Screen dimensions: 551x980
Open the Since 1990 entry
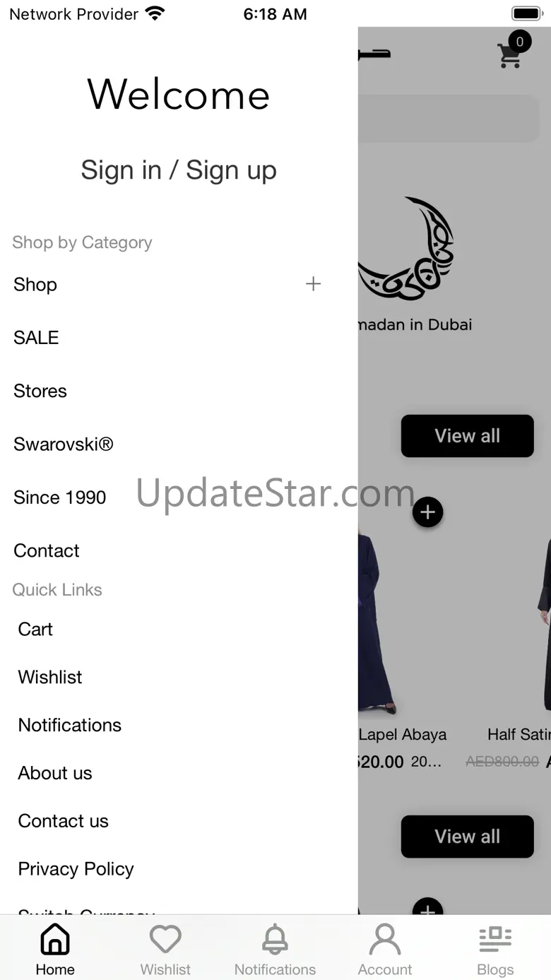pyautogui.click(x=60, y=497)
